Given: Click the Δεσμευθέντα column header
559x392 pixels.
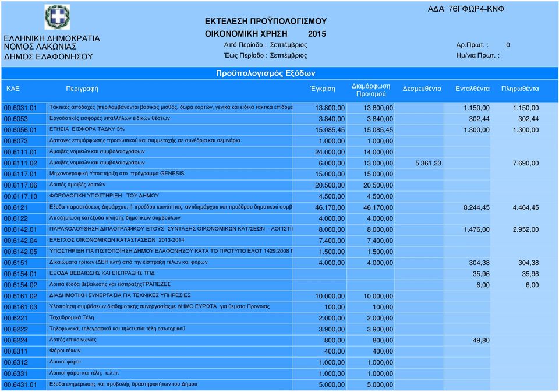Looking at the screenshot, I should click(x=422, y=89).
